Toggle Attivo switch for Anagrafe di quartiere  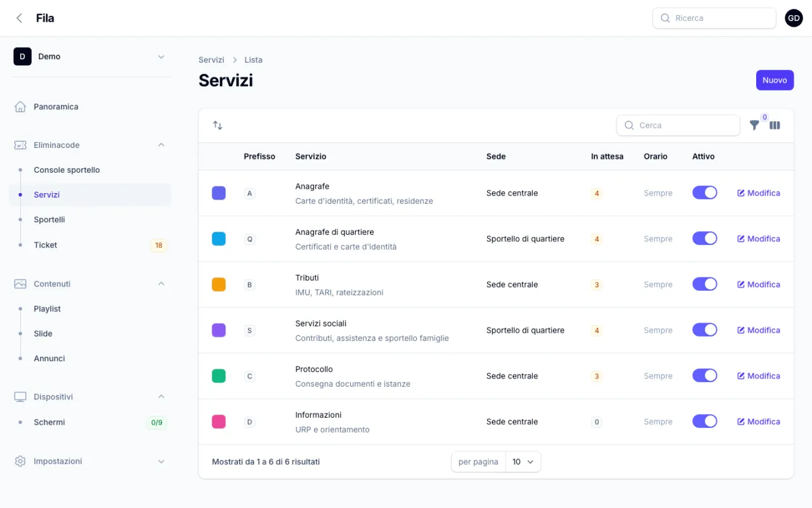click(x=705, y=238)
